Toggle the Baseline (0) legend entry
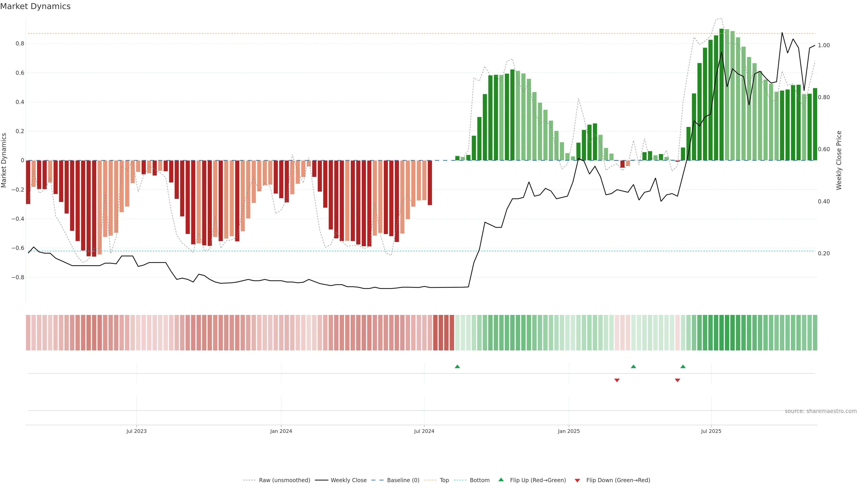Viewport: 868px width, 488px height. coord(403,480)
